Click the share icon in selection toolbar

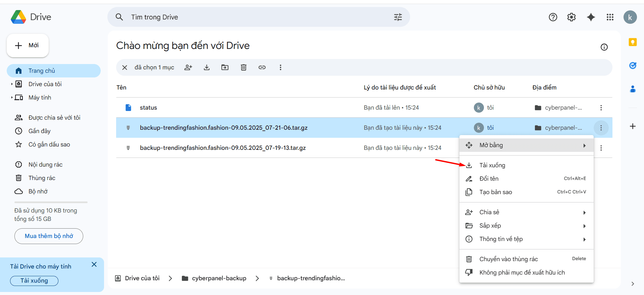tap(188, 67)
